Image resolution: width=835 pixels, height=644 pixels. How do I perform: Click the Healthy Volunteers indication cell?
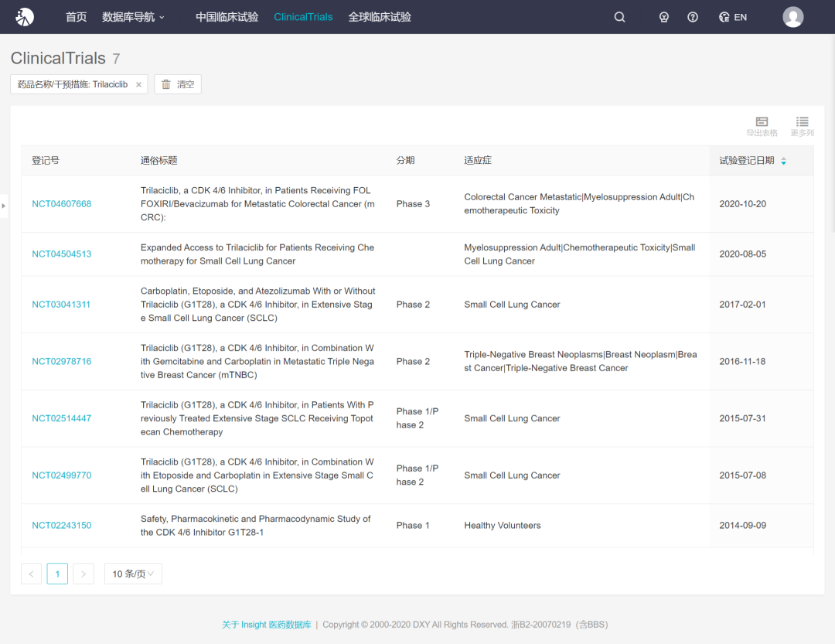pos(503,526)
